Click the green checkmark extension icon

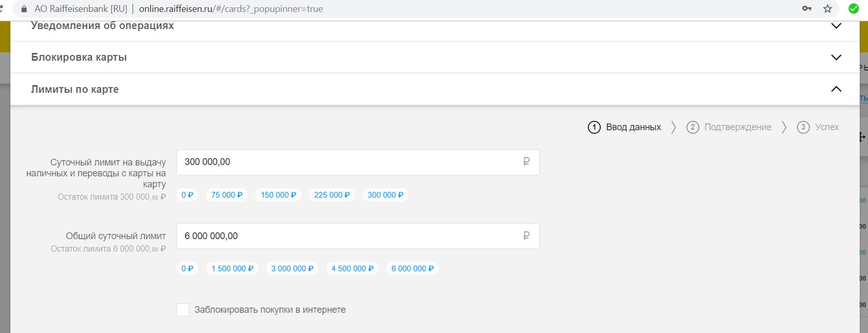[853, 9]
